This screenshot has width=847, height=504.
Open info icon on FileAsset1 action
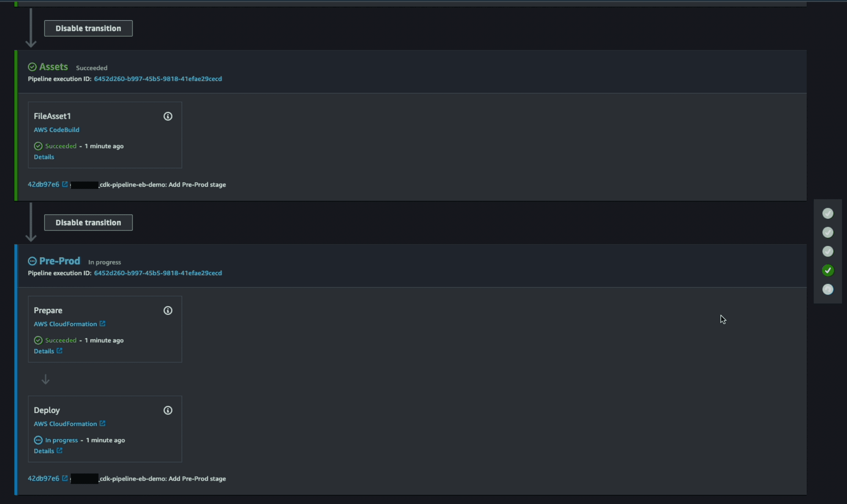[x=168, y=116]
